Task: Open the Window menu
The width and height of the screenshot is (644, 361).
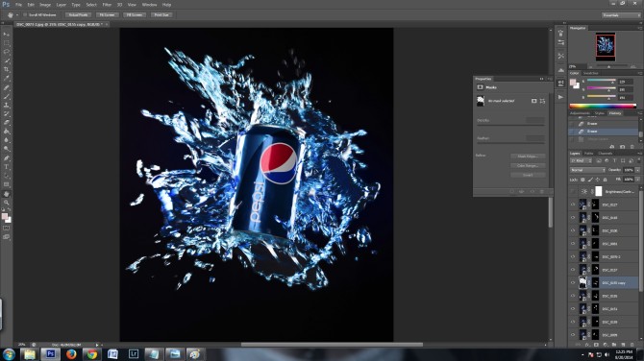Action: click(x=149, y=5)
